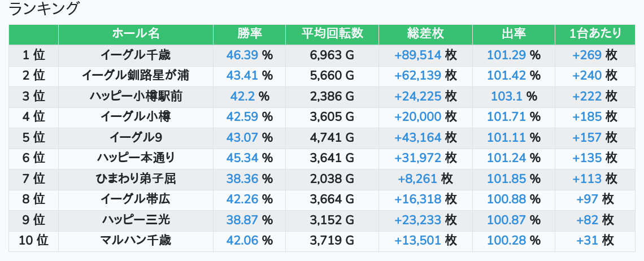Open the イーグル釧路星が浦 hall entry
Screen dimensions: 644x261
click(x=136, y=76)
